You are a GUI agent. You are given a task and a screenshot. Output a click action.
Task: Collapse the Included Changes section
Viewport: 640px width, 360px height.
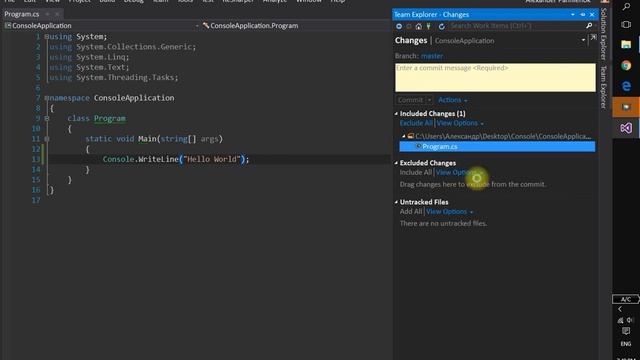click(x=396, y=113)
